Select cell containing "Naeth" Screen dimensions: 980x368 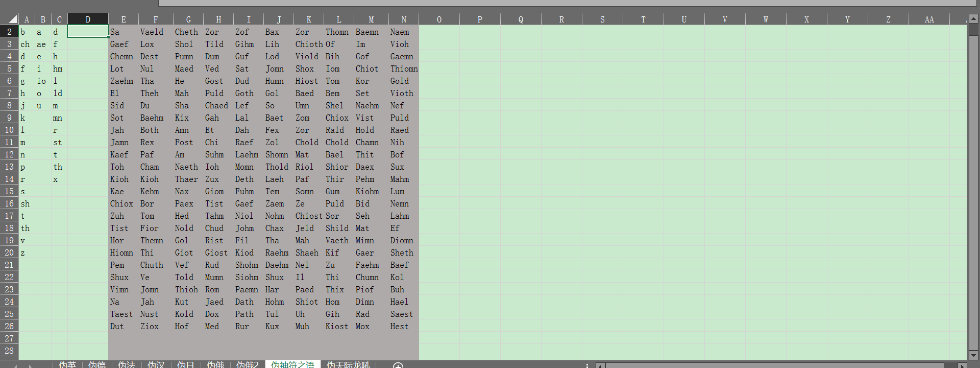click(188, 167)
